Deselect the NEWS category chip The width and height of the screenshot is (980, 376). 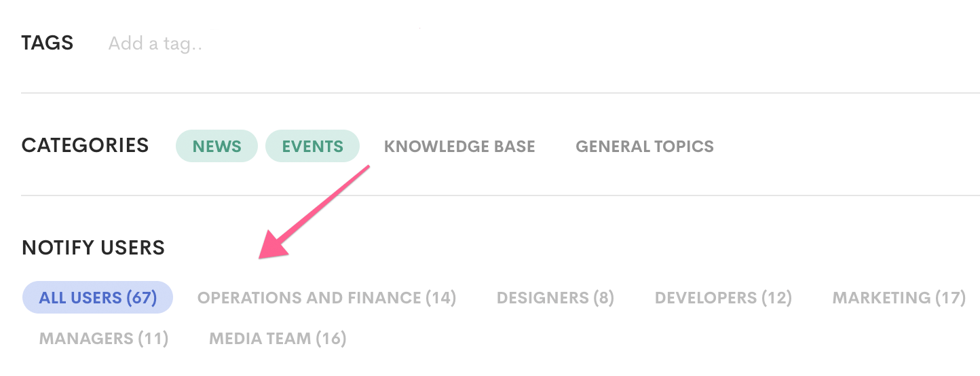(216, 146)
